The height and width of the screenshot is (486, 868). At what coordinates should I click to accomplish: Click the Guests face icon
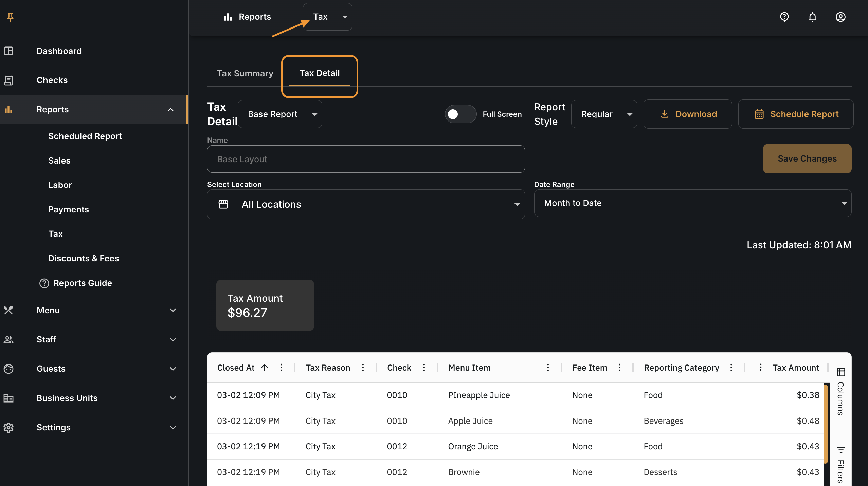point(8,369)
